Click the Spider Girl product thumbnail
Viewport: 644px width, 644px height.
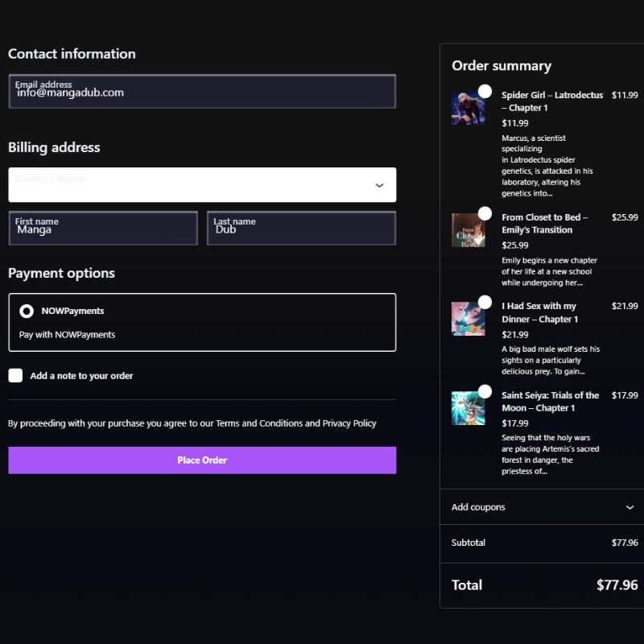[x=468, y=108]
